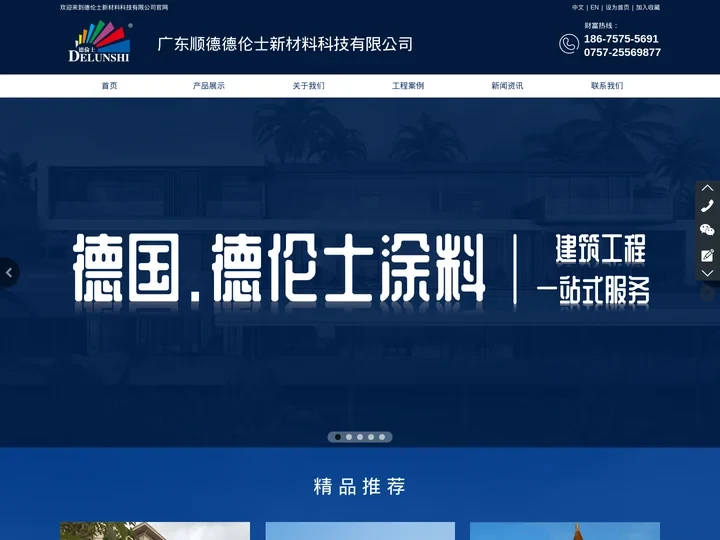Click the 财富热线 label
Viewport: 720px width, 540px height.
601,26
